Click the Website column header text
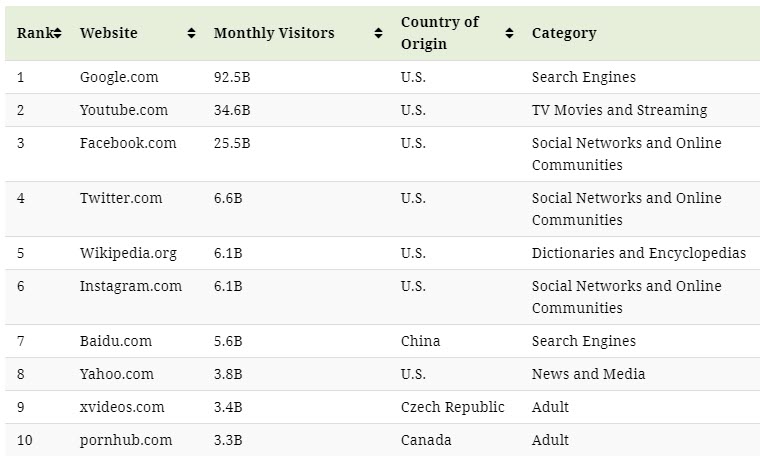This screenshot has width=760, height=456. pyautogui.click(x=109, y=33)
